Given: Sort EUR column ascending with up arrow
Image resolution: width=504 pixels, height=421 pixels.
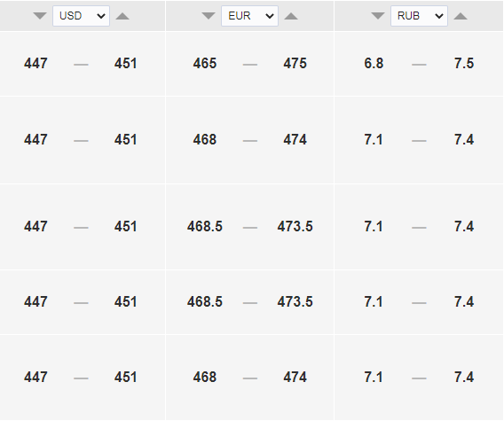Looking at the screenshot, I should point(291,16).
